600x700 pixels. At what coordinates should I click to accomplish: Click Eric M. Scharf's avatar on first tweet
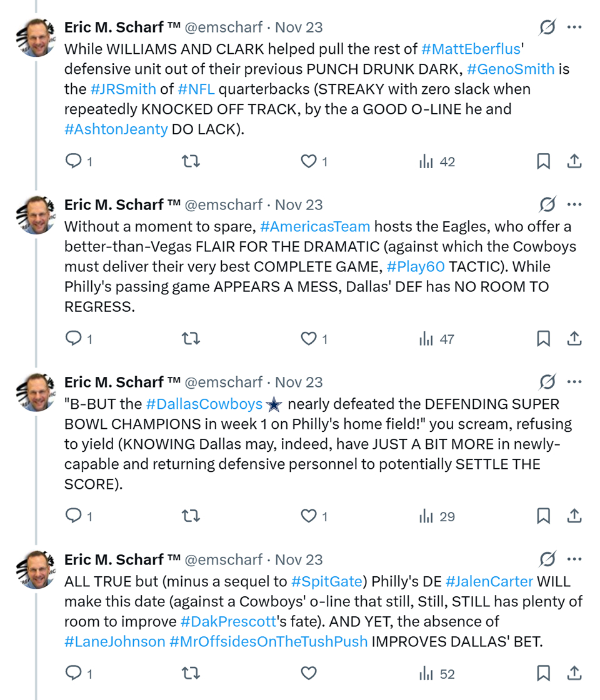click(36, 37)
